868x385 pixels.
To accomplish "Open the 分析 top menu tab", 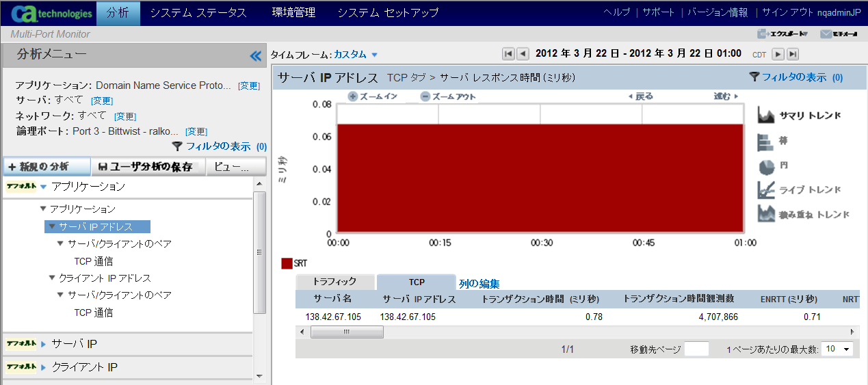I will 118,13.
